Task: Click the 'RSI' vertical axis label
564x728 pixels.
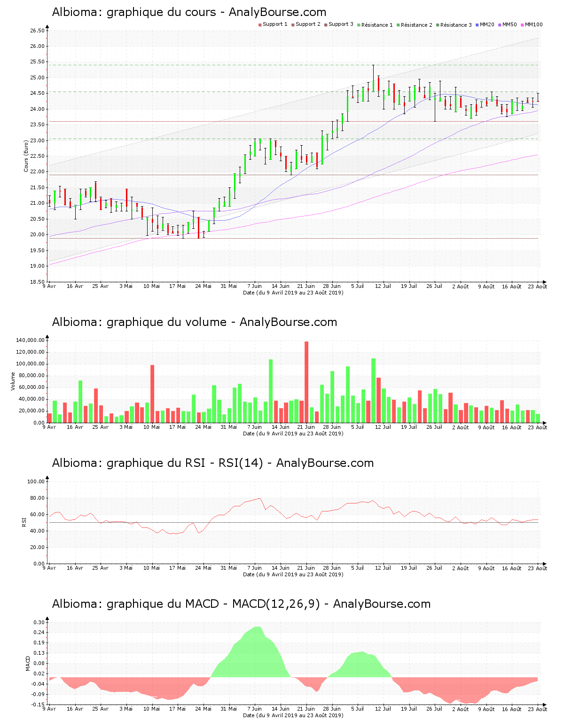Action: coord(23,521)
